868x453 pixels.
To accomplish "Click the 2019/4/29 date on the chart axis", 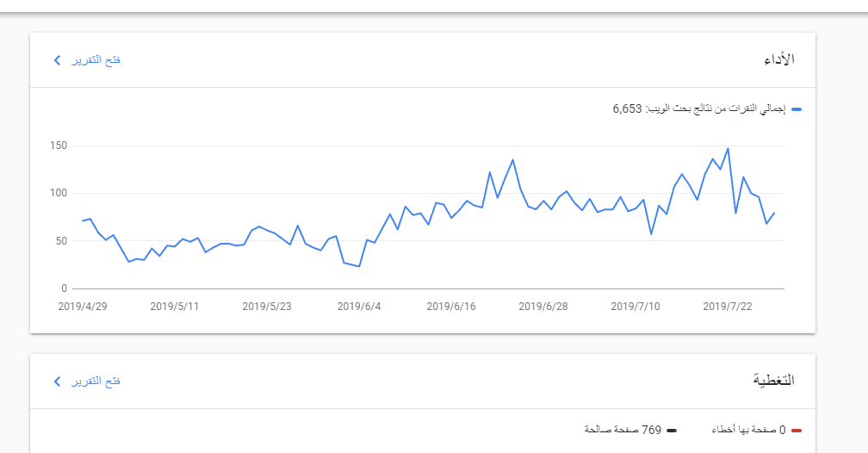I will coord(82,306).
